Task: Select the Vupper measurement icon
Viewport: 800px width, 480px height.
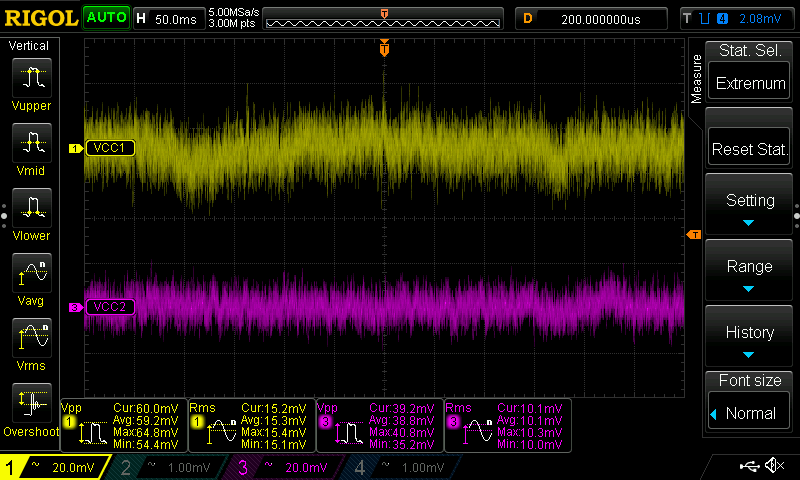Action: coord(32,78)
